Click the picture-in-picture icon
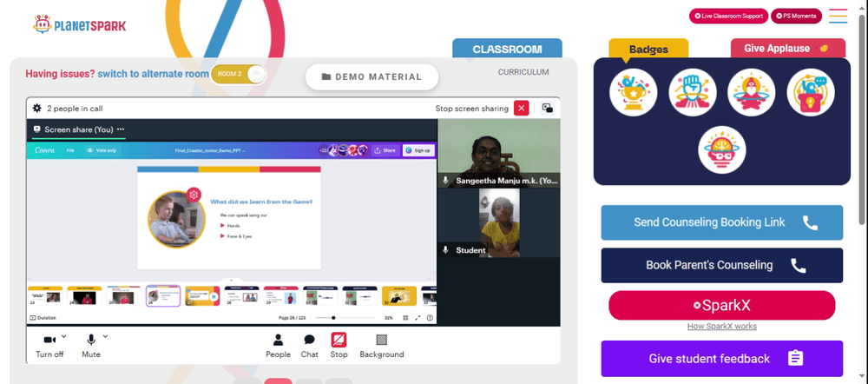This screenshot has width=868, height=384. (547, 108)
